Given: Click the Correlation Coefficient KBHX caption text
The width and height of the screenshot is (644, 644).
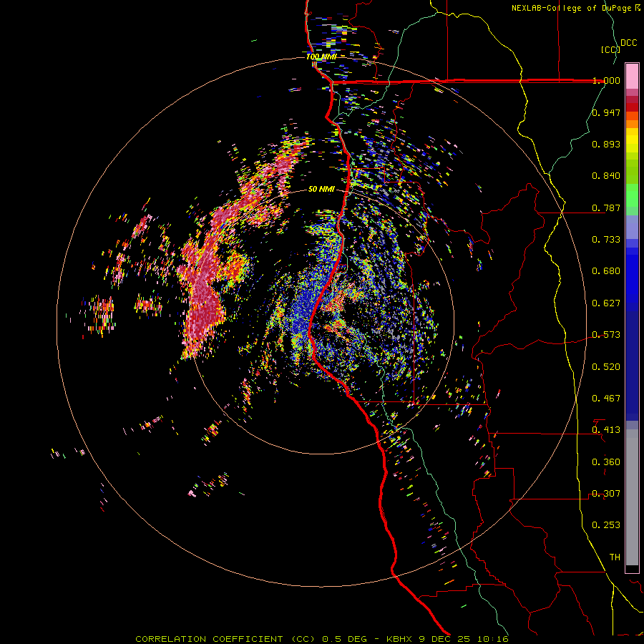Looking at the screenshot, I should tap(322, 639).
